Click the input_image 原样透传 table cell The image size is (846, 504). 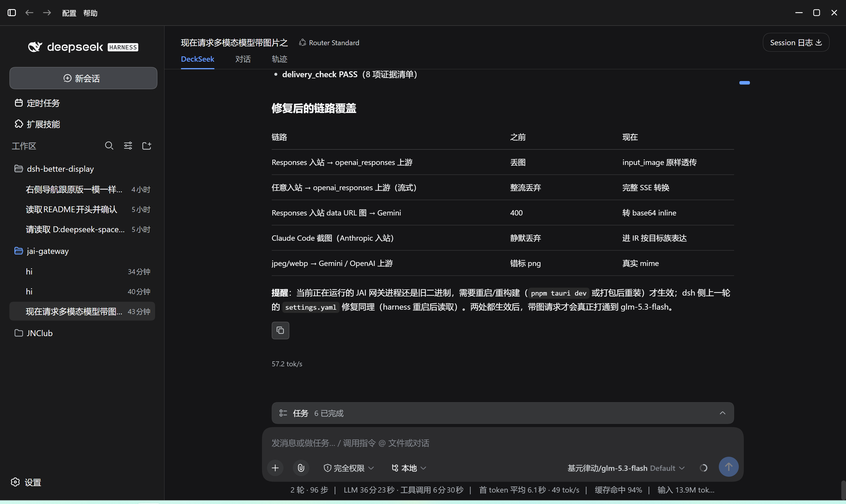659,162
